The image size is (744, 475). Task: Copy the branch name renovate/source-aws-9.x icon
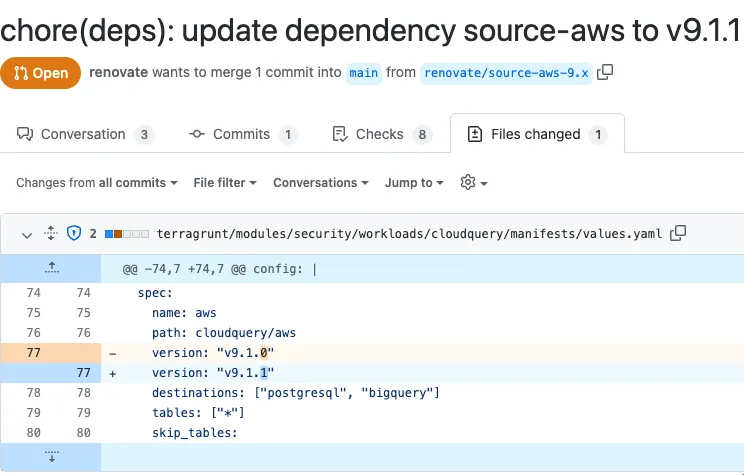tap(605, 72)
